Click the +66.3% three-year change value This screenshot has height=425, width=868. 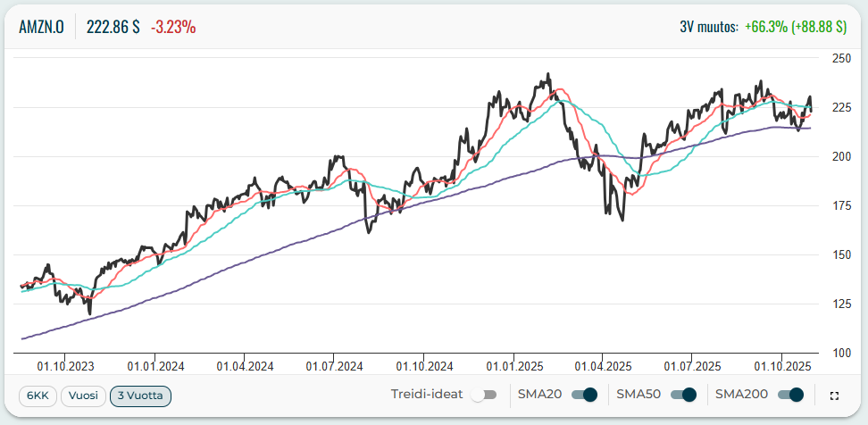[765, 27]
